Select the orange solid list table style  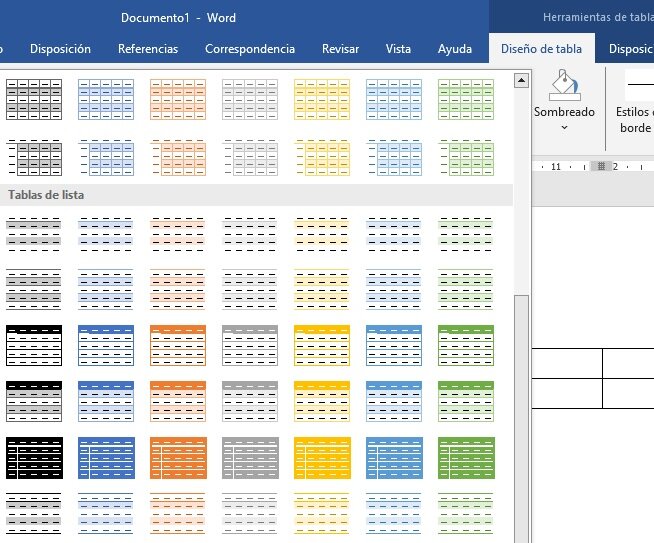point(178,458)
